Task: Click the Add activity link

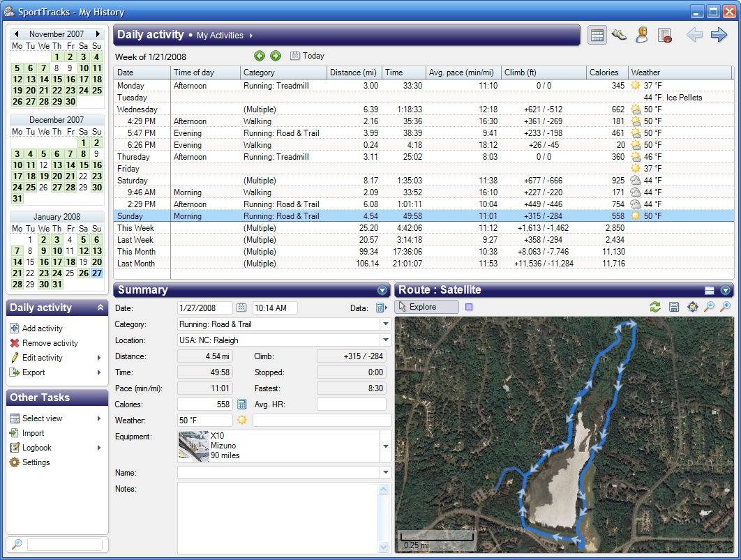Action: [42, 328]
